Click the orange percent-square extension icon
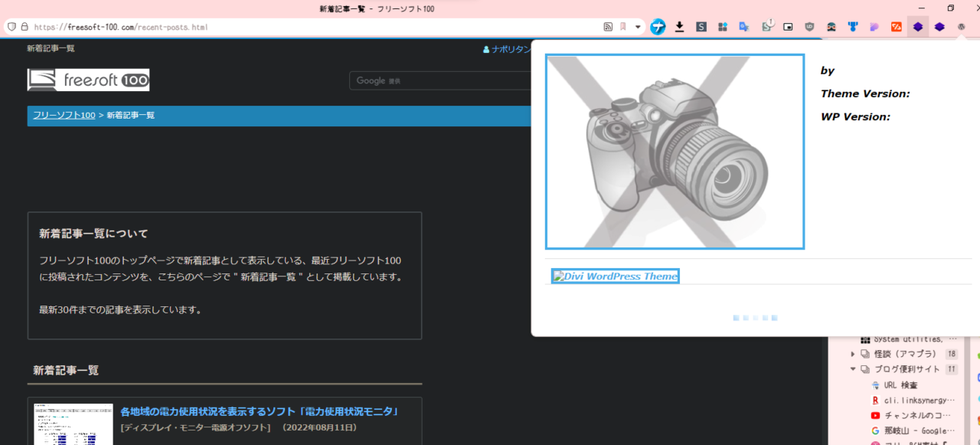The image size is (980, 445). click(896, 27)
